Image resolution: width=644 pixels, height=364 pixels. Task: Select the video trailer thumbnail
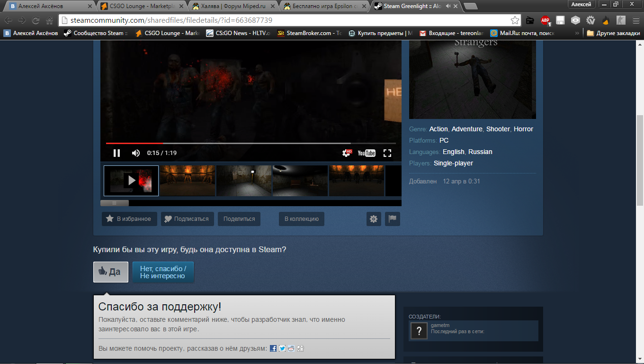[131, 181]
